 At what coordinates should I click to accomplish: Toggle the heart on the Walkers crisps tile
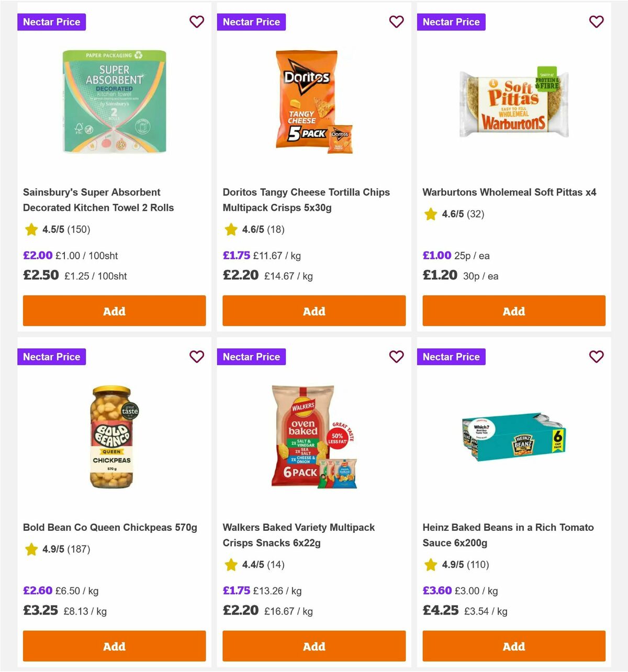[x=397, y=357]
